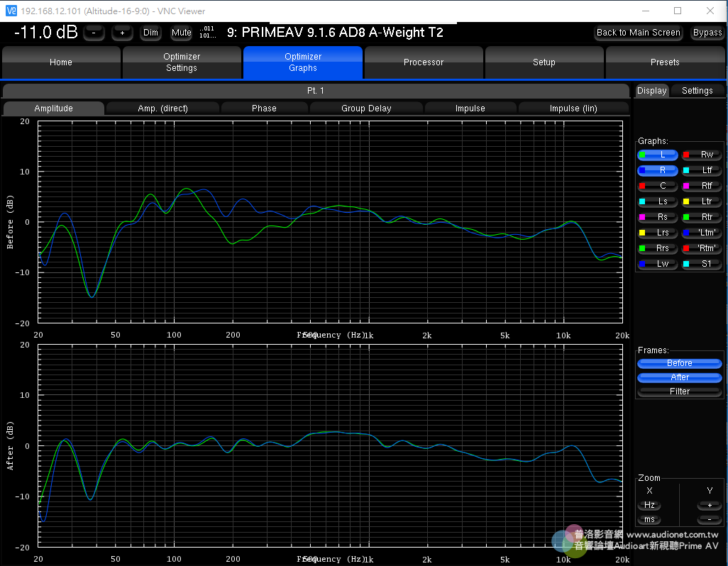Screen dimensions: 728x566
Task: Show the C channel red graph
Action: (x=657, y=186)
